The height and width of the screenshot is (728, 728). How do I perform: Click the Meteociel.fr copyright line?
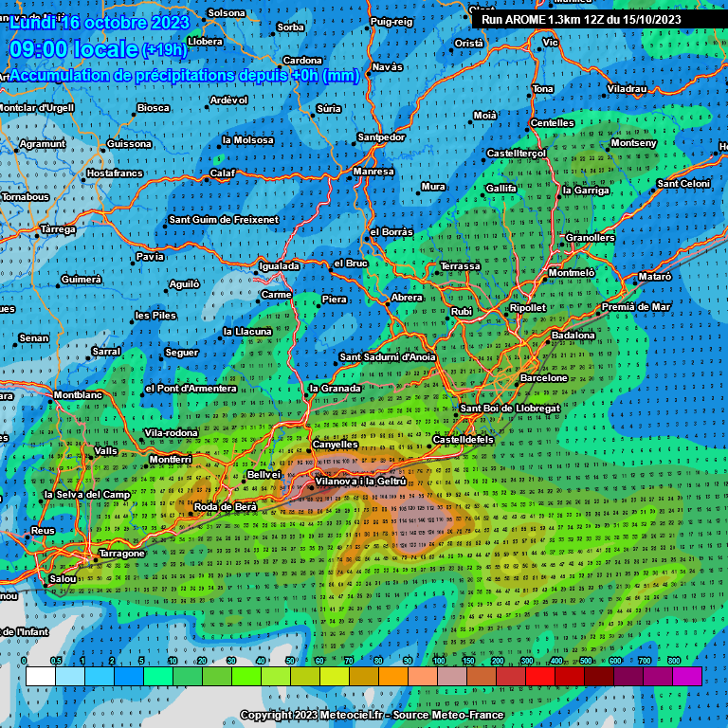coord(372,715)
